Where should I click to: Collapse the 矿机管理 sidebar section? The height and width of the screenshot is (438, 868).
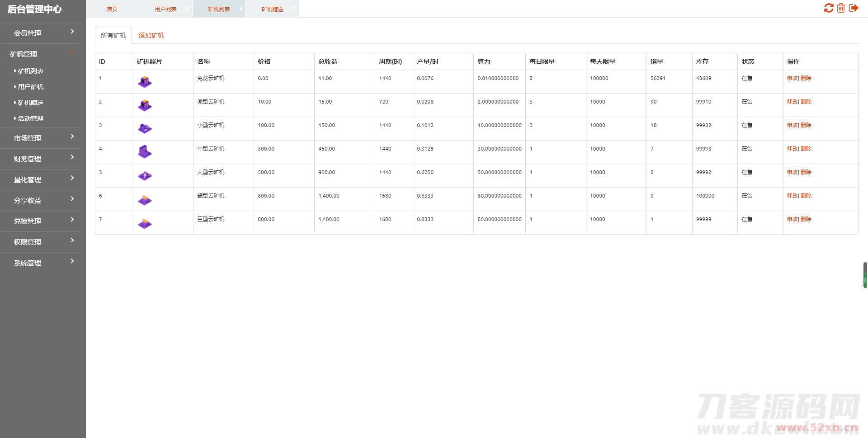pyautogui.click(x=41, y=54)
